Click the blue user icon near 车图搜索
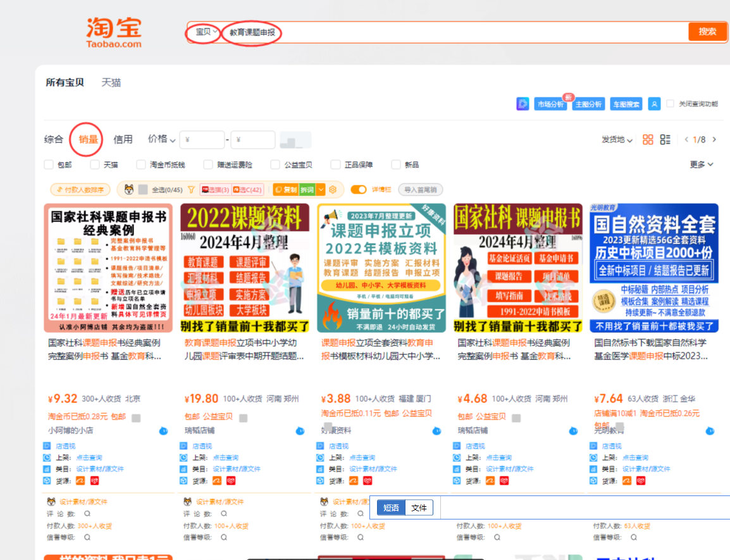 point(655,104)
